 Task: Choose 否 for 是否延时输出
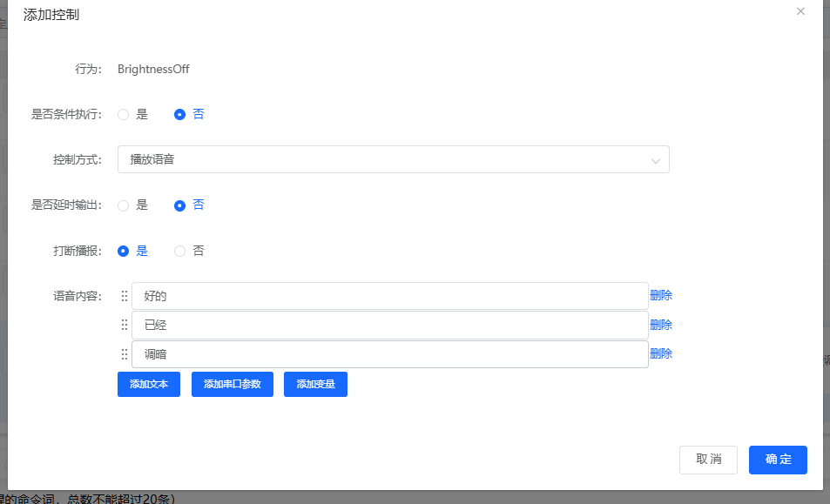coord(180,205)
